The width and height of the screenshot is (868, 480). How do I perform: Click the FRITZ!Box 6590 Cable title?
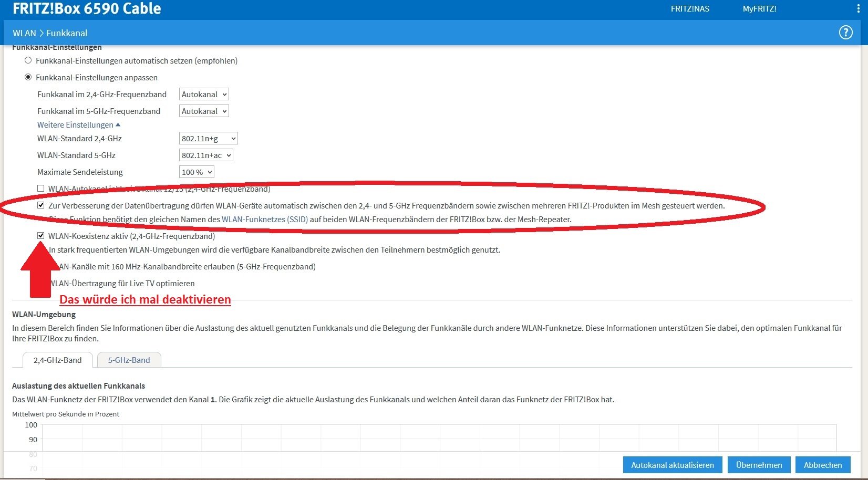tap(87, 8)
